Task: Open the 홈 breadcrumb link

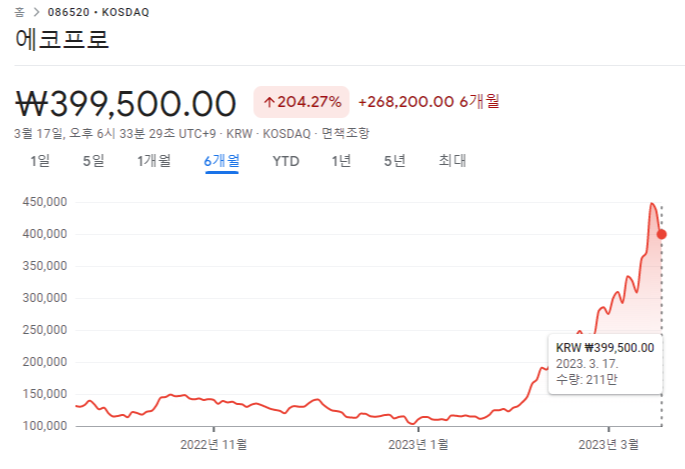Action: click(x=19, y=12)
